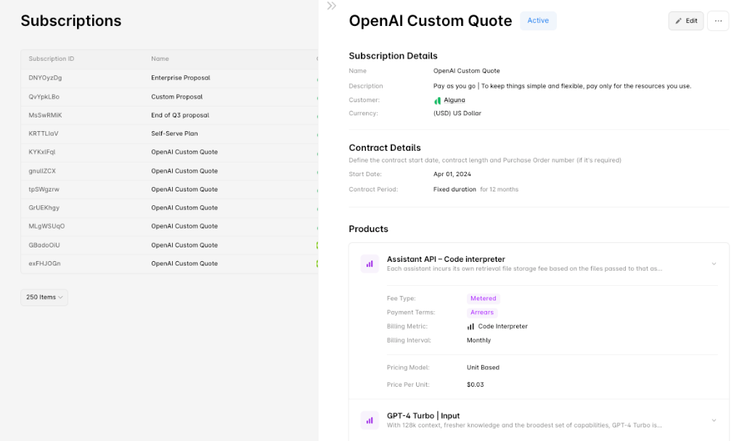Click the Metered fee type tag

pyautogui.click(x=483, y=298)
